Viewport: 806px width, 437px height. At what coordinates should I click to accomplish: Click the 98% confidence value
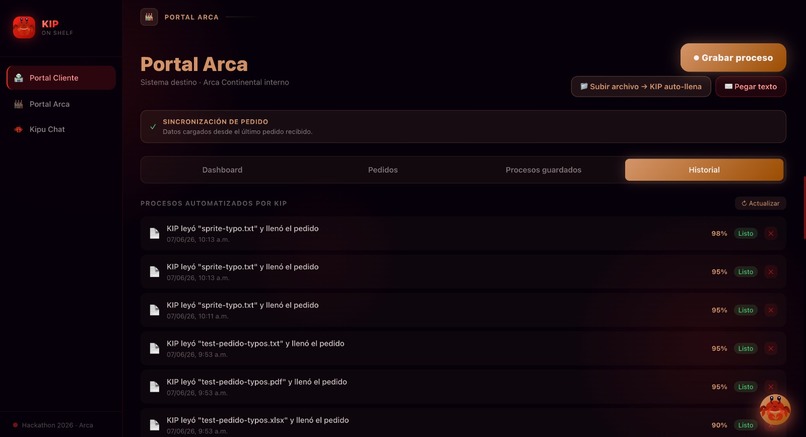[719, 233]
